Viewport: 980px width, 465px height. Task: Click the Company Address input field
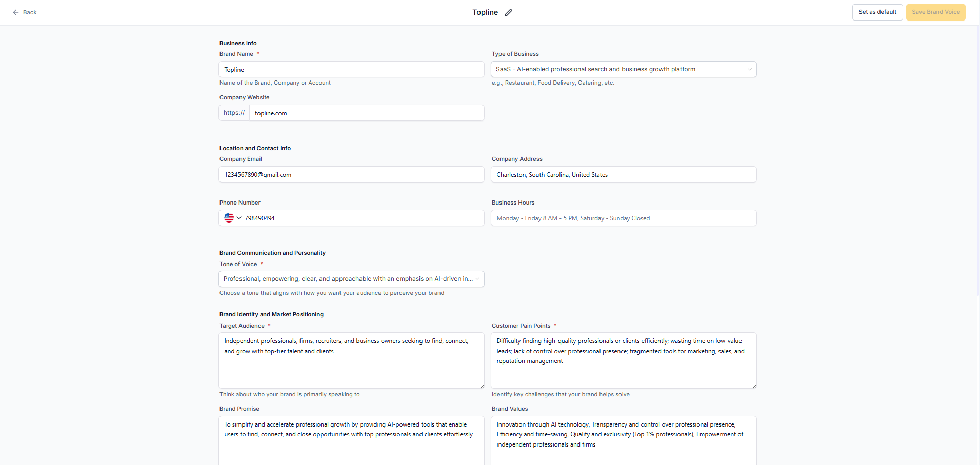point(624,174)
